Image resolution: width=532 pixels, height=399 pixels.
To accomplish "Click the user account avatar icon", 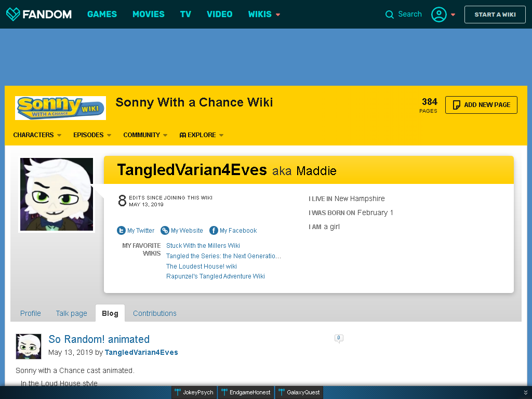I will (x=438, y=14).
